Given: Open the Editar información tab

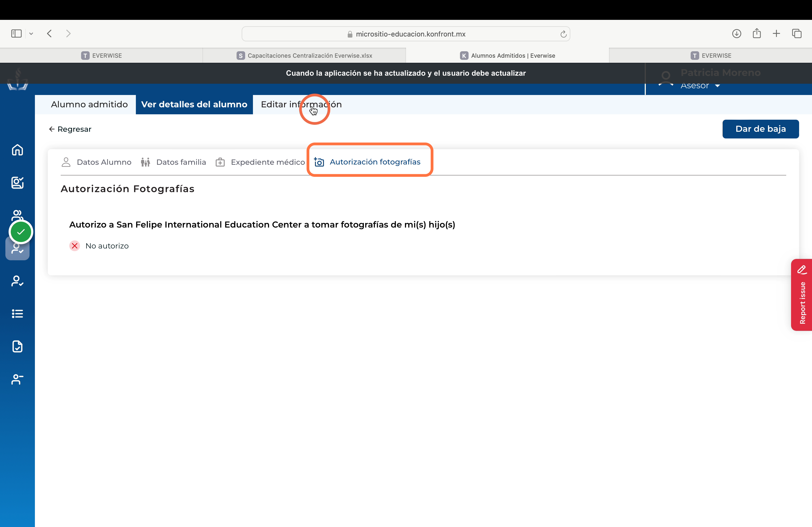Looking at the screenshot, I should point(301,104).
